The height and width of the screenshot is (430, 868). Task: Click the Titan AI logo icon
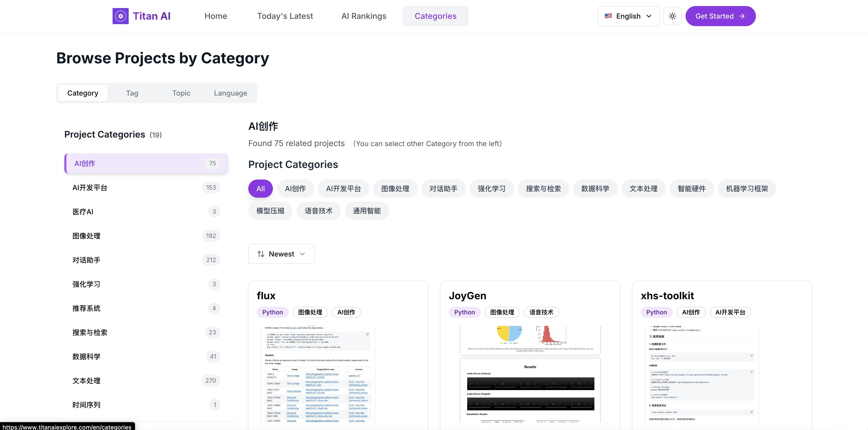[120, 16]
